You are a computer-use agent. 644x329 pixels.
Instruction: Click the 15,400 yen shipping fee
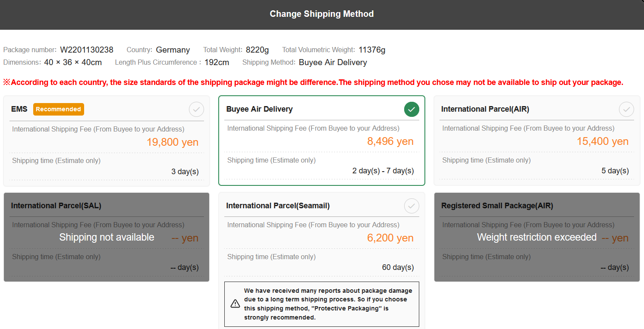tap(603, 141)
